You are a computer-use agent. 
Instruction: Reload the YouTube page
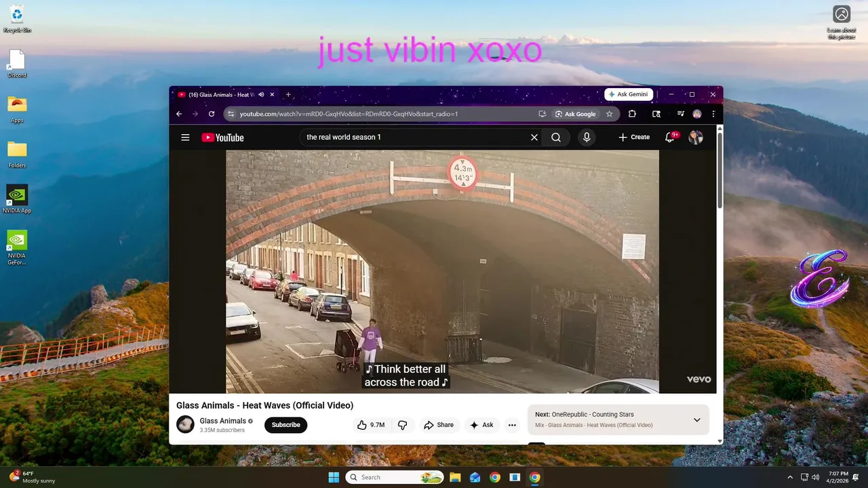tap(212, 114)
